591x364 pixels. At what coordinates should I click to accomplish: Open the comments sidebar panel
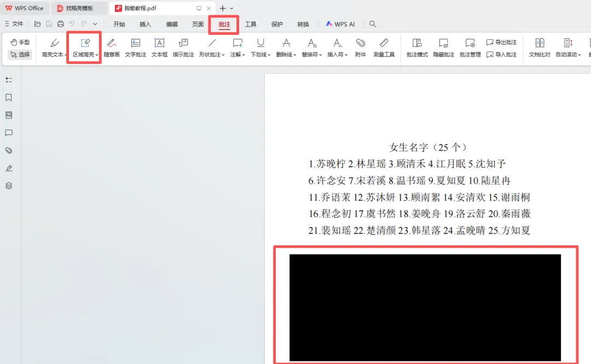(x=9, y=132)
